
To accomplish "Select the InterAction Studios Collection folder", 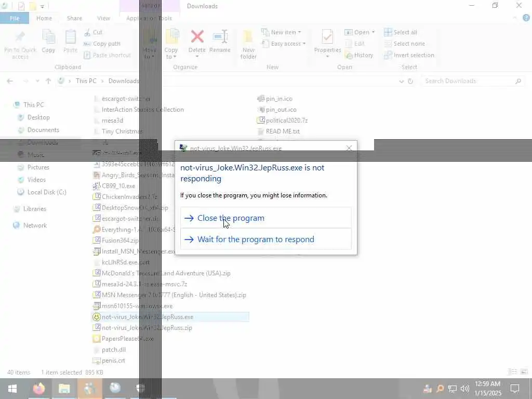I will coord(138,110).
